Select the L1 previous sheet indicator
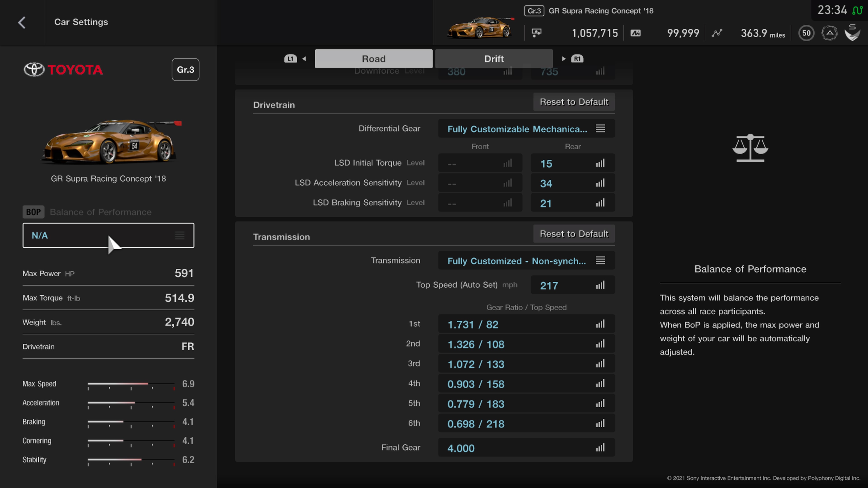This screenshot has width=868, height=488. [x=290, y=59]
